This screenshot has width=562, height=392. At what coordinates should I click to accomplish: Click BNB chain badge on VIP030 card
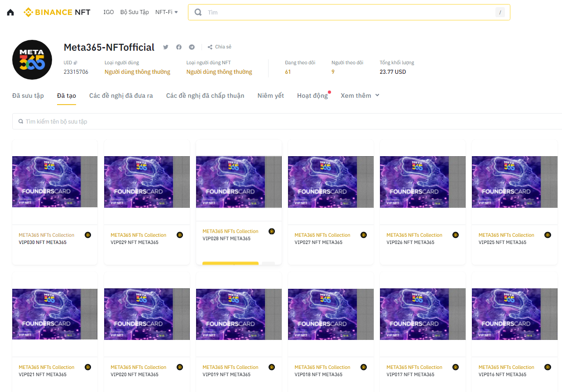click(x=88, y=235)
